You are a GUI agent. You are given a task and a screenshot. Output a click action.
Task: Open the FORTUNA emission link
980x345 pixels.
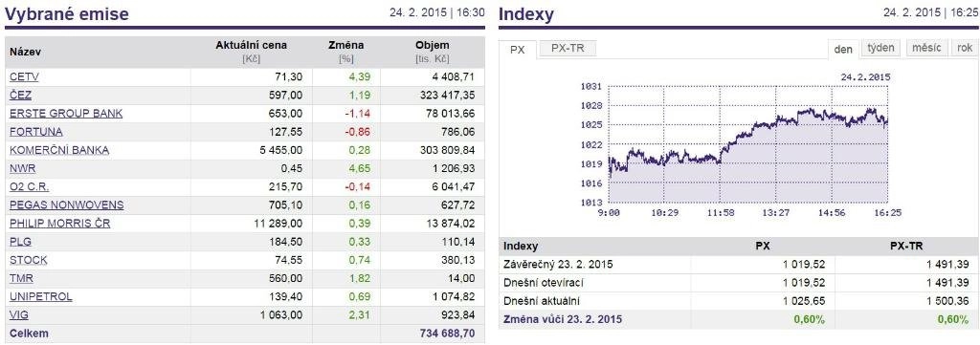pos(35,132)
